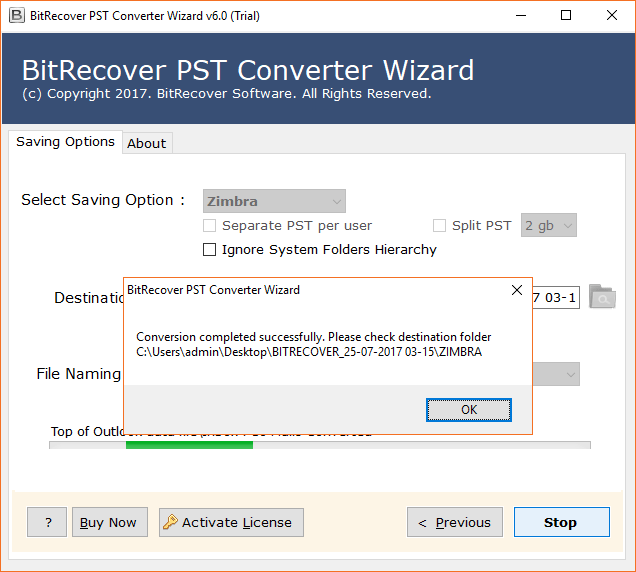Close the PST Converter Wizard main window
This screenshot has width=636, height=572.
612,16
